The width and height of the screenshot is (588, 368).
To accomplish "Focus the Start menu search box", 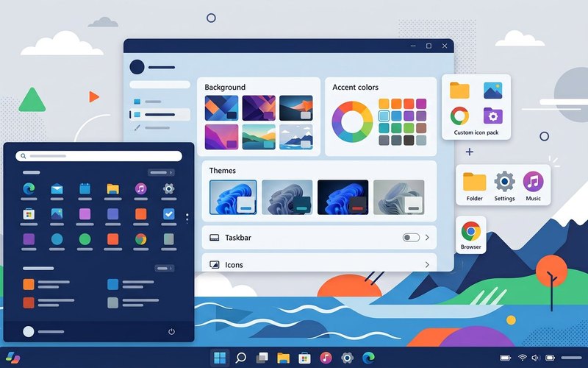I will click(x=98, y=156).
